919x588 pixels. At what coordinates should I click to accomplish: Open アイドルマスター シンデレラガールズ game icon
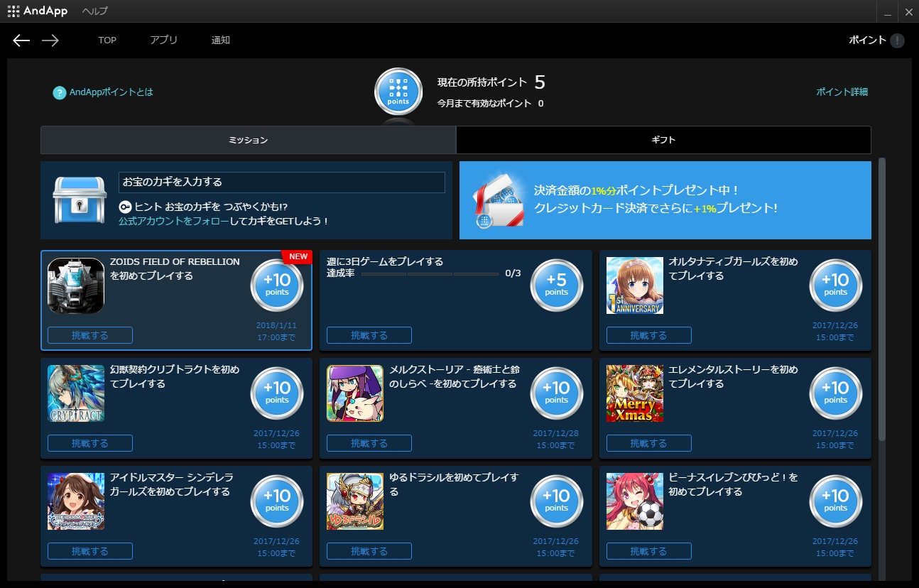point(76,501)
